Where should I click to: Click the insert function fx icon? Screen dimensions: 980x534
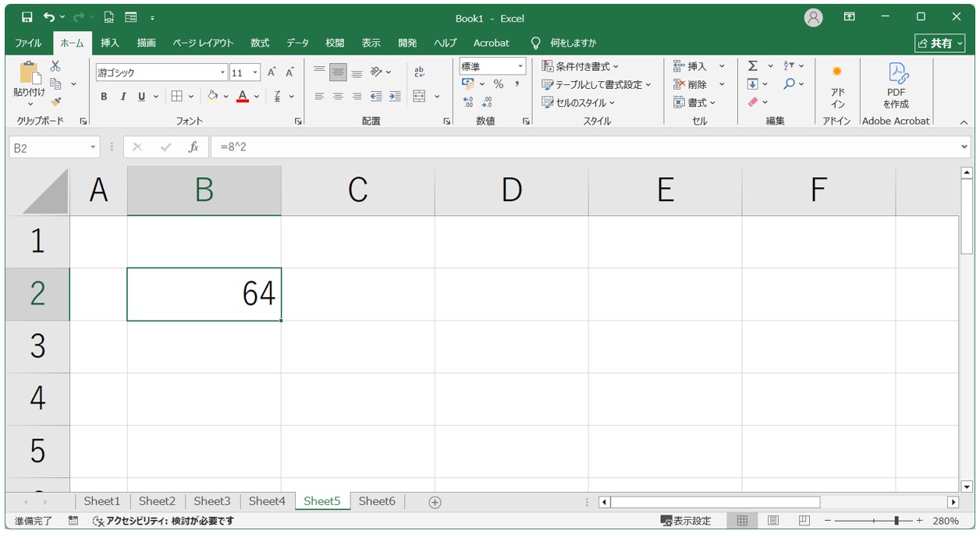[194, 147]
